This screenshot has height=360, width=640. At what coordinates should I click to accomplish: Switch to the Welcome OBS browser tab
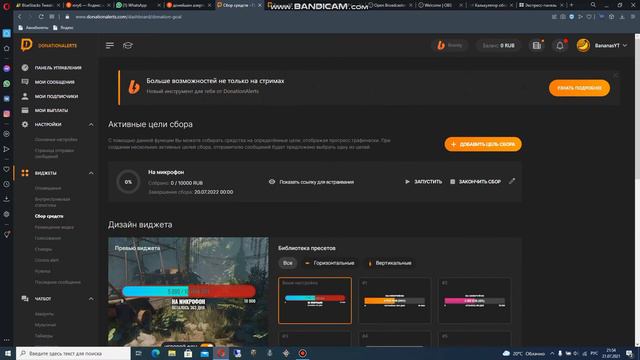click(440, 5)
